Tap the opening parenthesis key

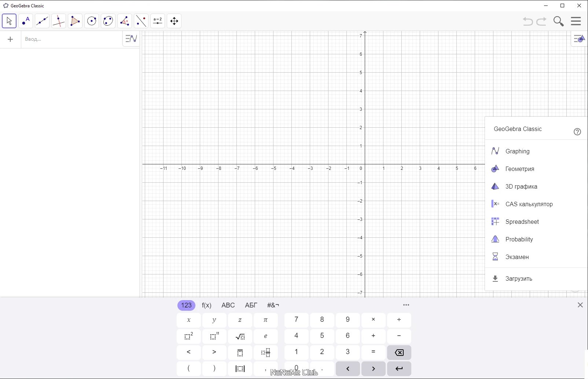pos(189,368)
